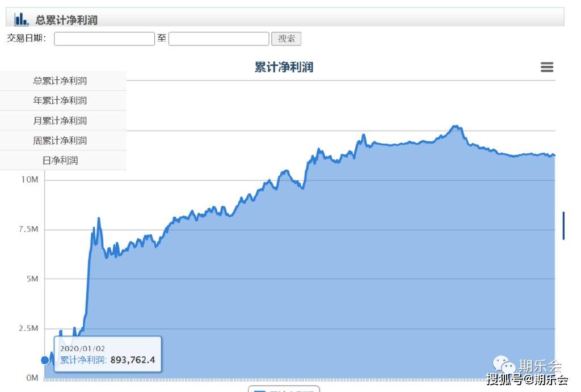Select 总累计净利润 menu item
Image resolution: width=581 pixels, height=392 pixels.
60,81
